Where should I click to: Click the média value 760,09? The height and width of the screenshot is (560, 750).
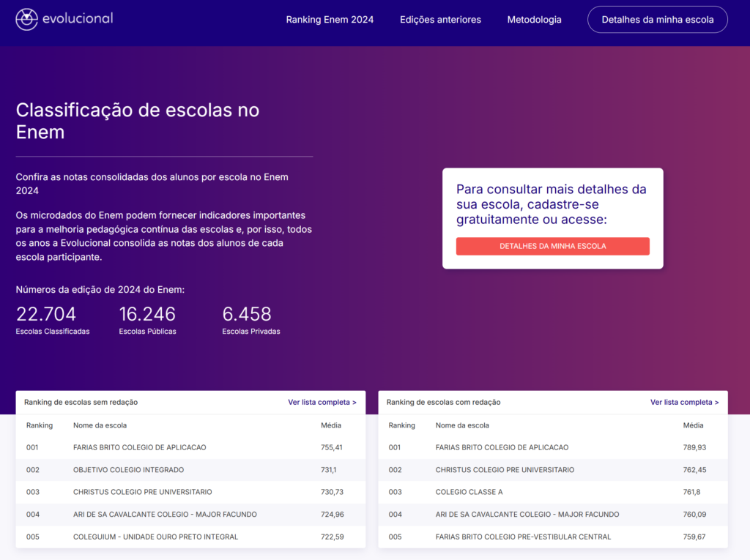coord(694,515)
